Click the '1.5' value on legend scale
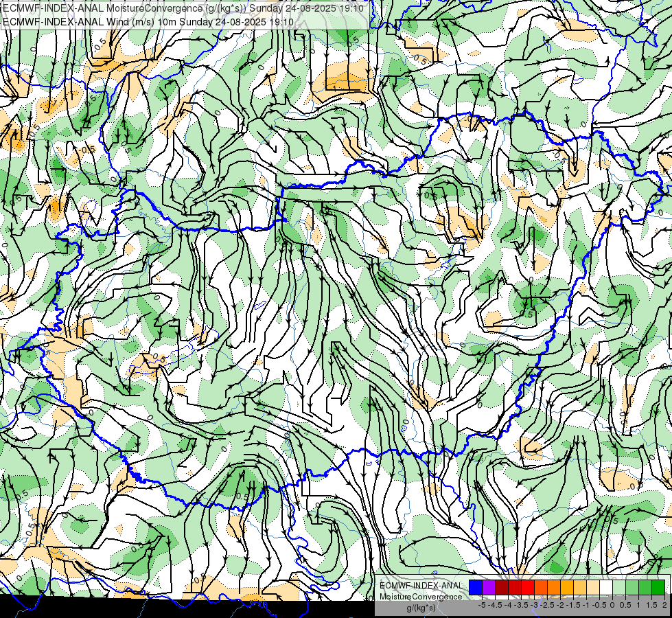The height and width of the screenshot is (618, 672). [652, 605]
